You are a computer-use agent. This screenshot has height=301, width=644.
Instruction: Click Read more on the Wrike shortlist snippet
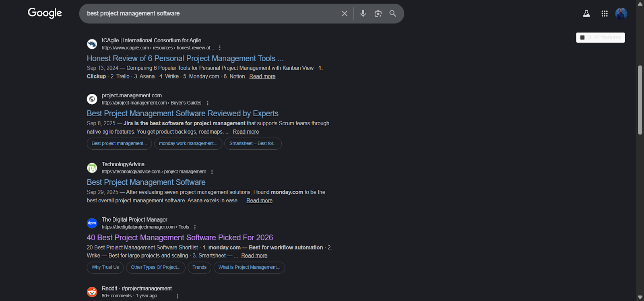[x=254, y=256]
